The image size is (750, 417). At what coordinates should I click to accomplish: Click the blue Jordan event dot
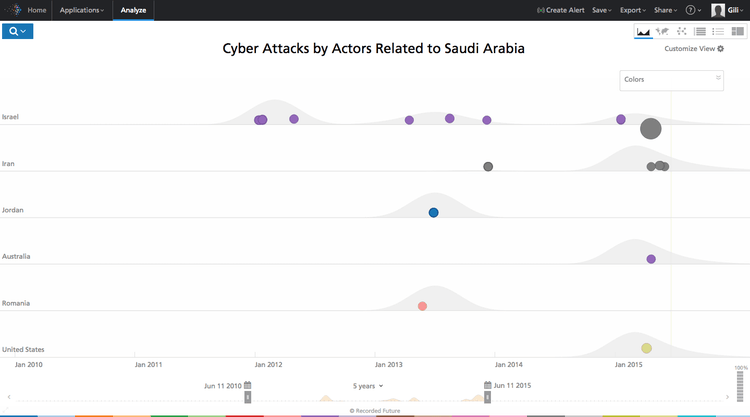pos(433,212)
